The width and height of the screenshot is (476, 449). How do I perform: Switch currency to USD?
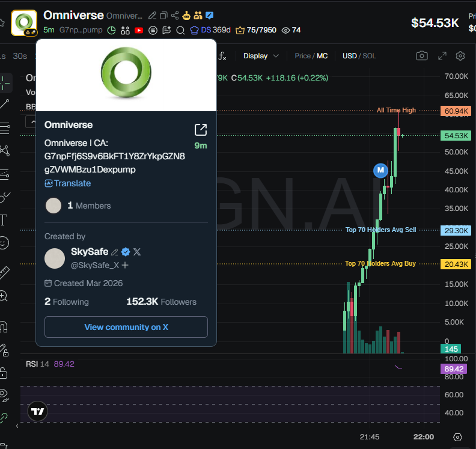(350, 56)
